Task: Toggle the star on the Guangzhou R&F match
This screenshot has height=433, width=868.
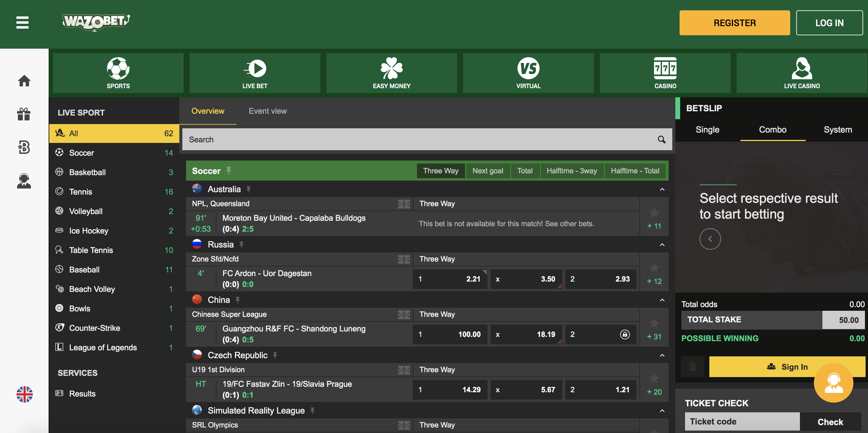Action: 654,323
